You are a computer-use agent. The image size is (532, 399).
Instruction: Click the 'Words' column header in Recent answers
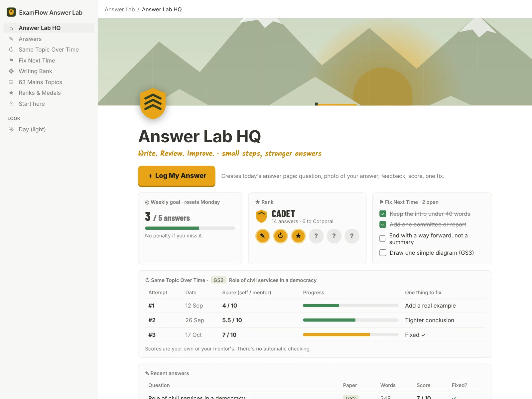click(388, 385)
